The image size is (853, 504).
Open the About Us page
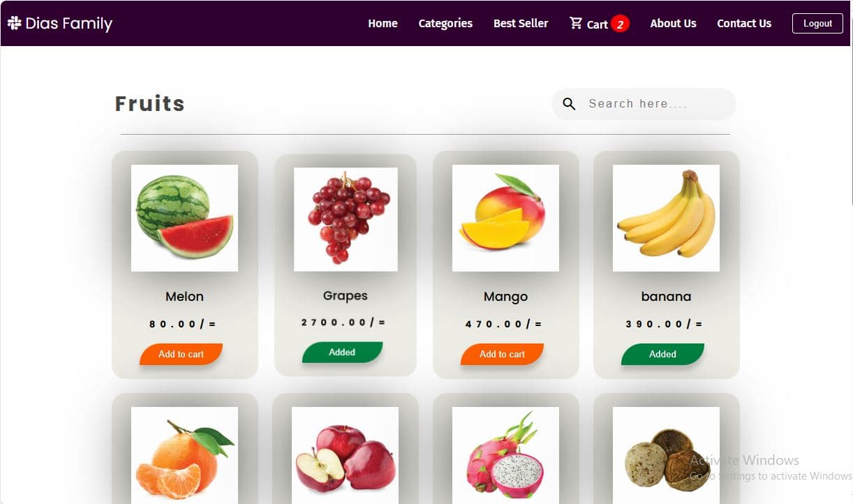(673, 23)
